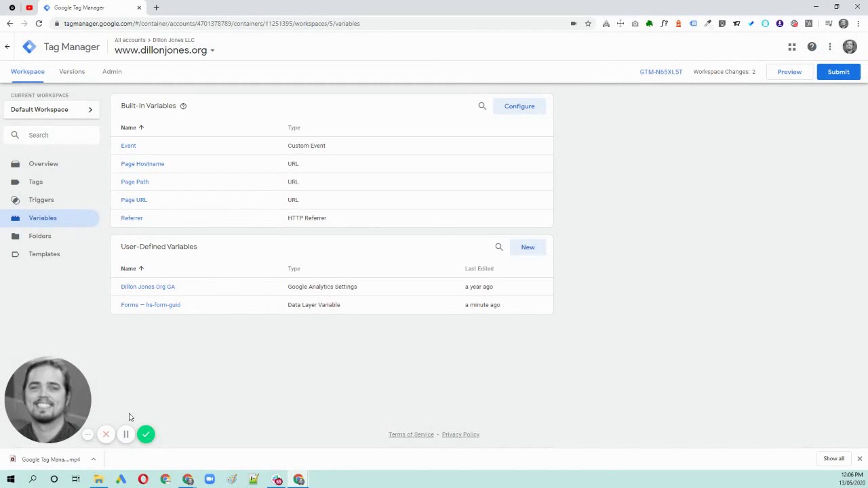Screen dimensions: 868x488
Task: Open the Page Path variable
Action: [135, 182]
